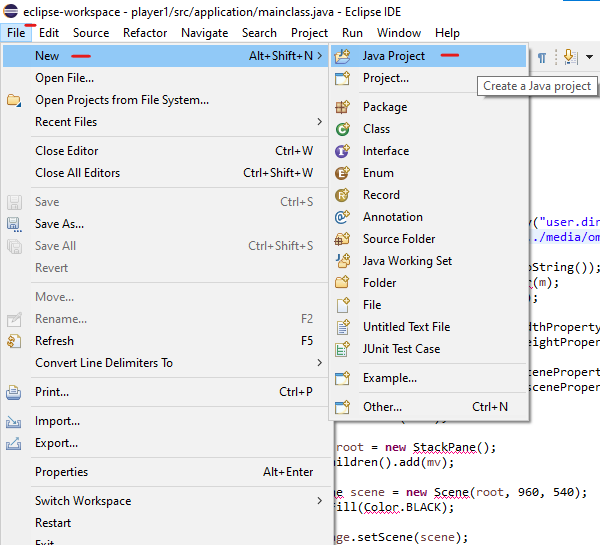Open the Help menu
The image size is (600, 545).
click(x=447, y=33)
